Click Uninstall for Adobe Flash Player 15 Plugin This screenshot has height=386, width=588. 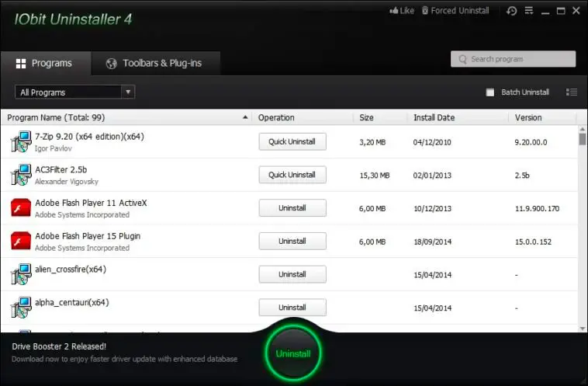click(x=292, y=241)
